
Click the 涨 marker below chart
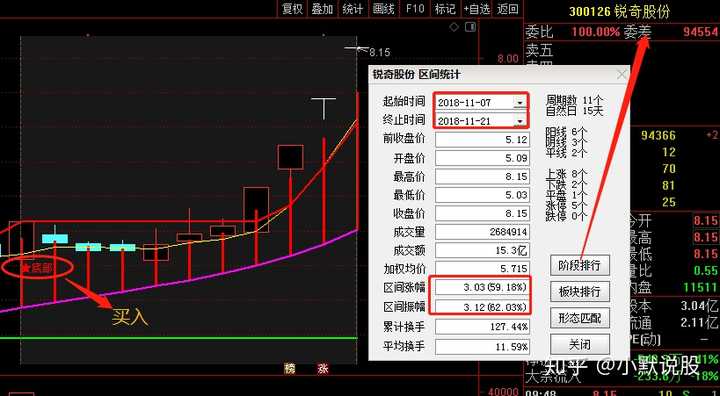(x=323, y=368)
